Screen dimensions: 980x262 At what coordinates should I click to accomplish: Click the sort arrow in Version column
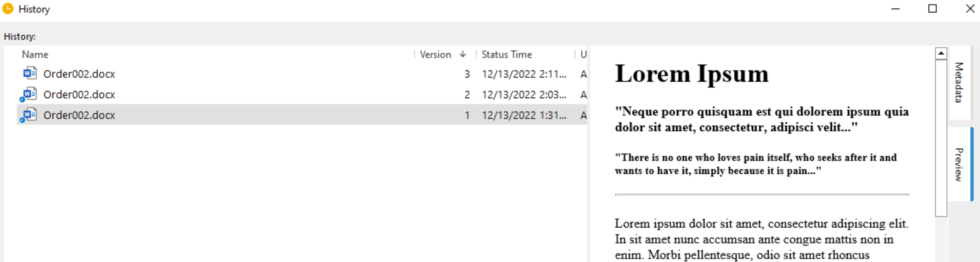coord(463,54)
